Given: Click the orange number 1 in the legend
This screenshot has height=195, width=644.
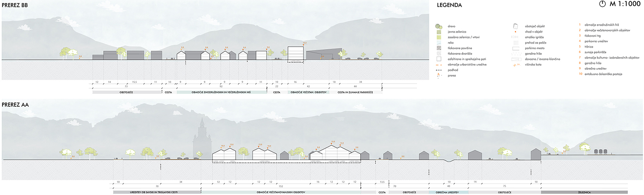Looking at the screenshot, I should (580, 25).
